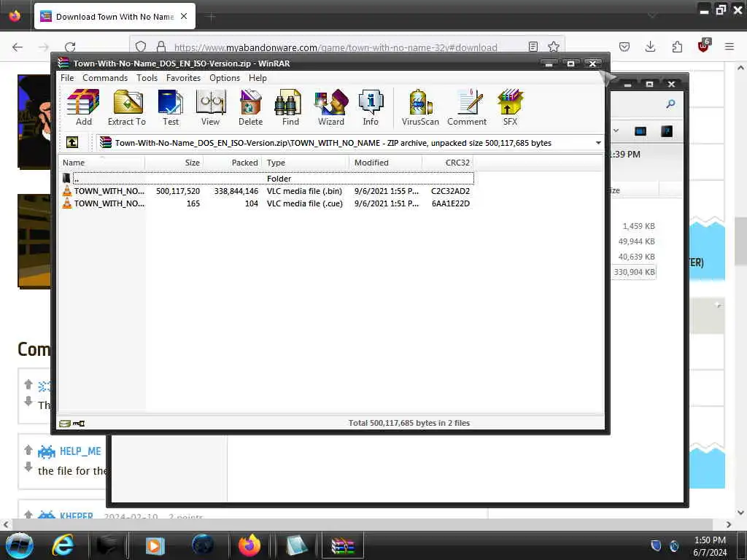
Task: Select the 330,904 KB file entry behind
Action: (x=634, y=272)
